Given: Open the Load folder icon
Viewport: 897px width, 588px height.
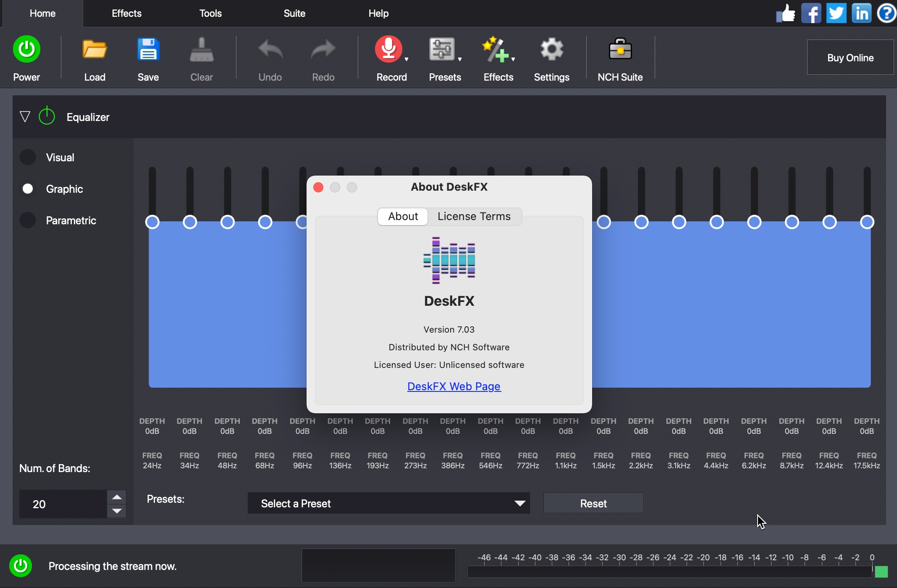Looking at the screenshot, I should [x=94, y=50].
